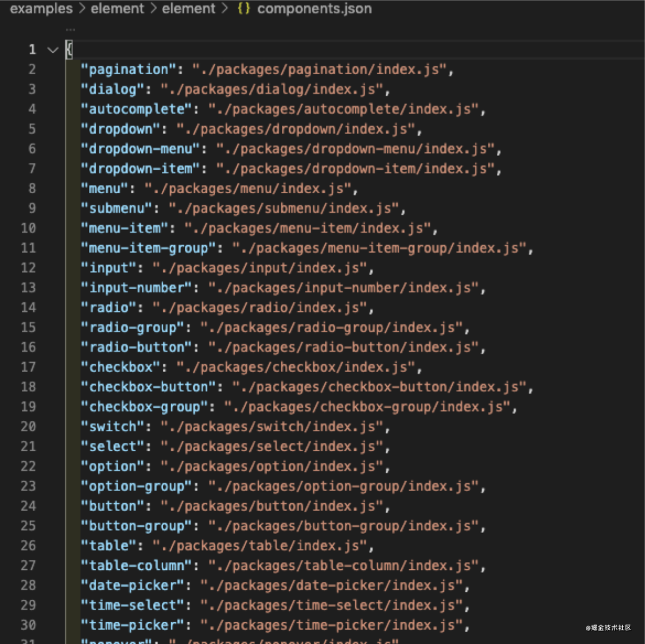
Task: Click the "./packages/input/index.js" path value
Action: [260, 268]
